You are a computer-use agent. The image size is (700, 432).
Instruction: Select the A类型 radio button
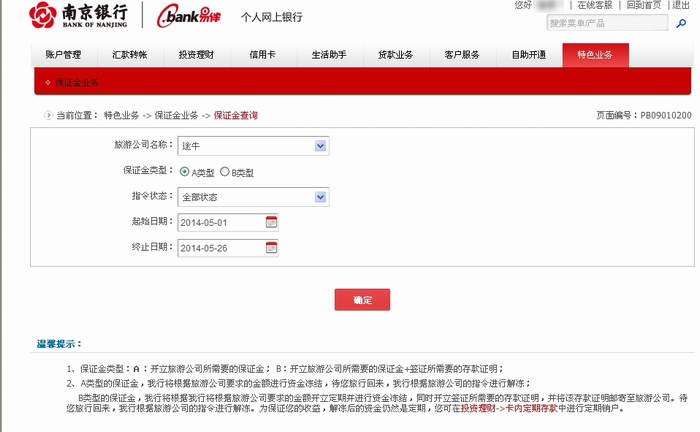pos(185,171)
